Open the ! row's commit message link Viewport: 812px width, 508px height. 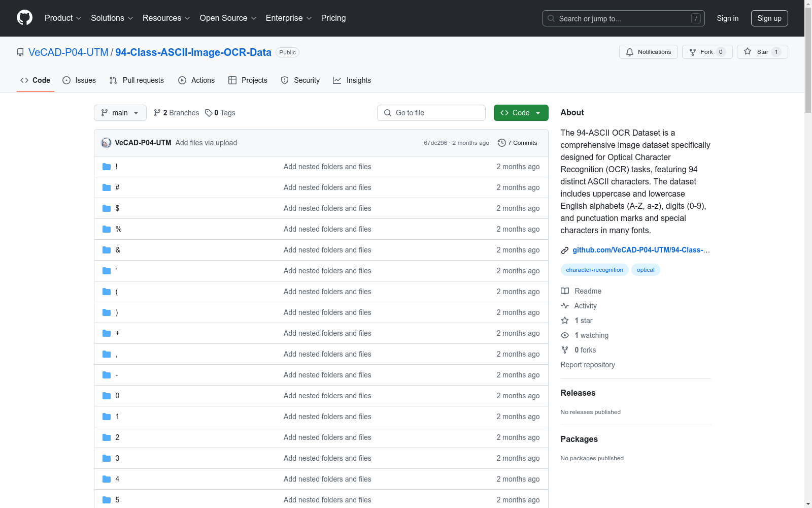327,167
